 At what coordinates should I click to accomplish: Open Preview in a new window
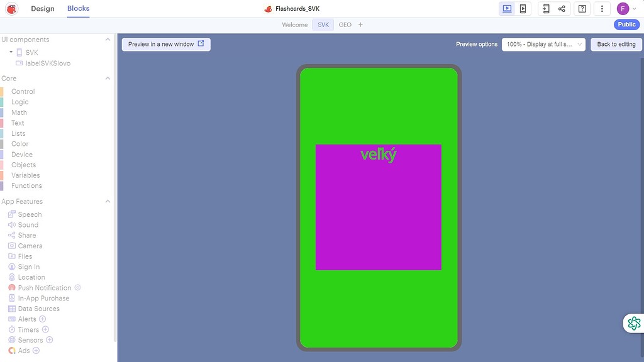tap(165, 44)
